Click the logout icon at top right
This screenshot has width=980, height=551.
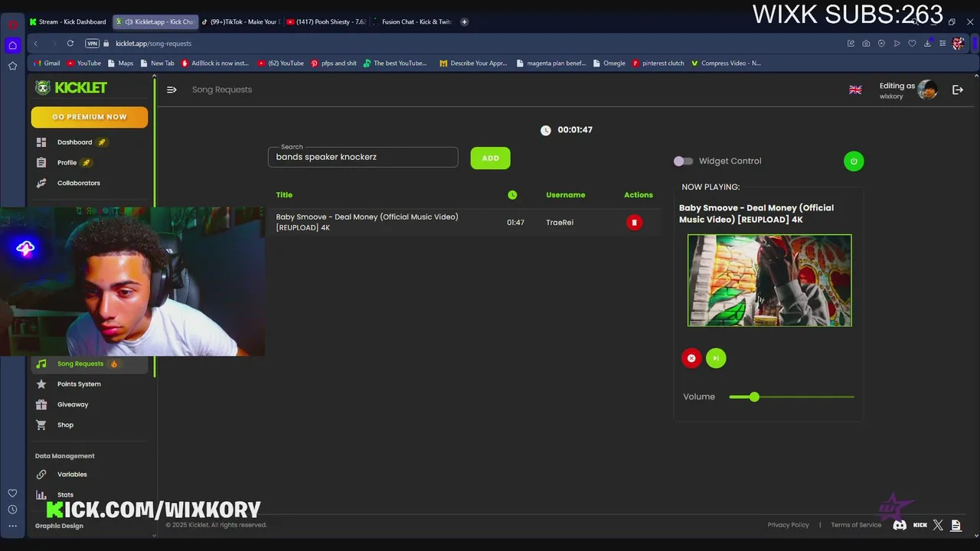[x=958, y=90]
